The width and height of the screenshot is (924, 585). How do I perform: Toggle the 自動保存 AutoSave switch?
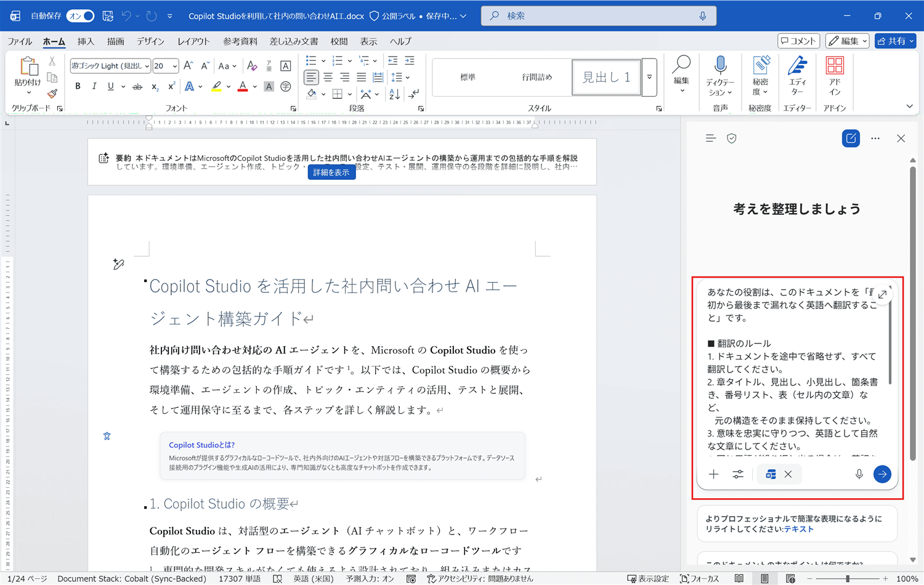(81, 16)
